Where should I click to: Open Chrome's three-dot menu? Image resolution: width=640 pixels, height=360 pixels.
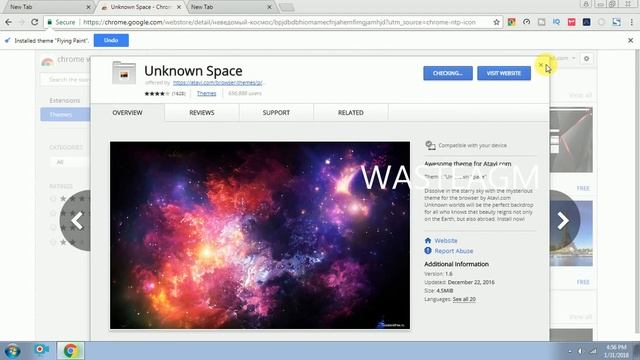tap(631, 22)
